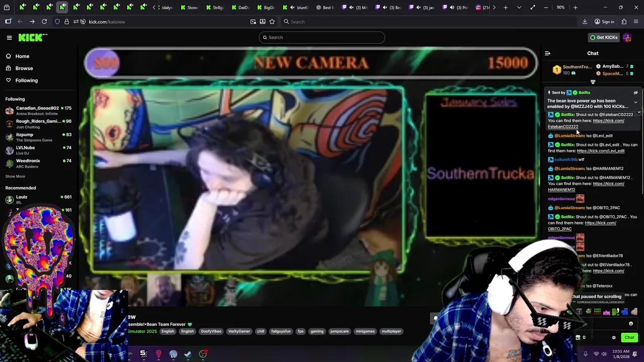
Task: Open LVLNube channel
Action: pos(38,150)
